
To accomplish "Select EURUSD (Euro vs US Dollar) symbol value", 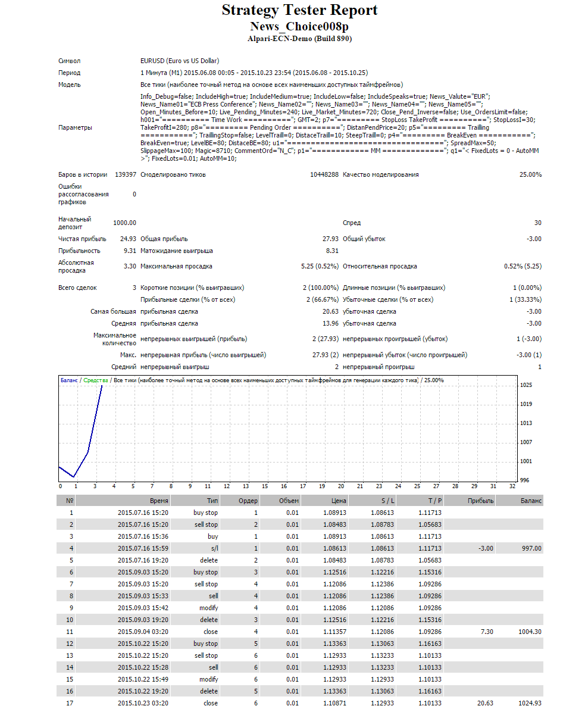I will (x=180, y=61).
